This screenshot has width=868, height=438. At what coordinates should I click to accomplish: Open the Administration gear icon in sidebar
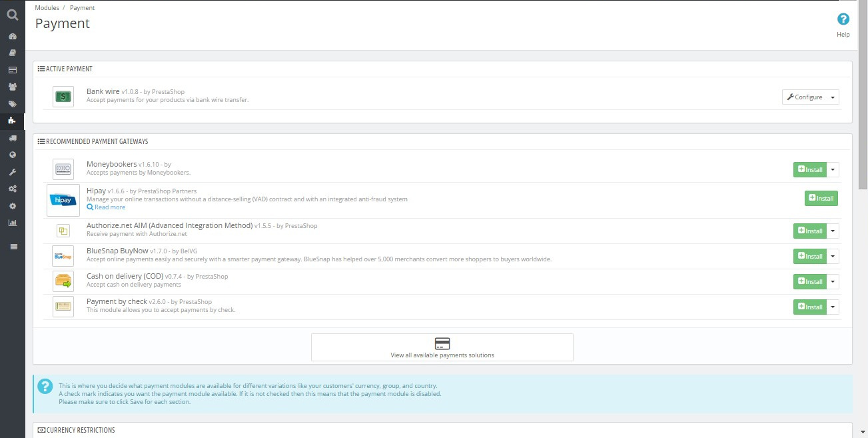12,206
